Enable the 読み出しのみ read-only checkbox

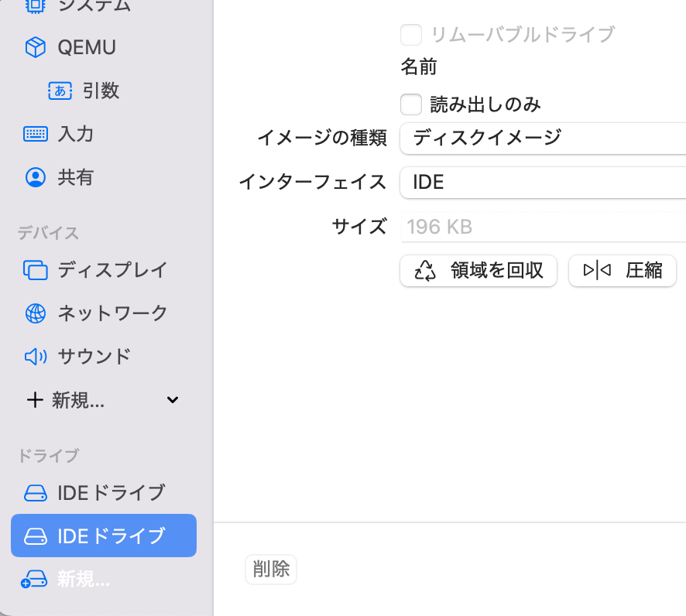click(411, 104)
